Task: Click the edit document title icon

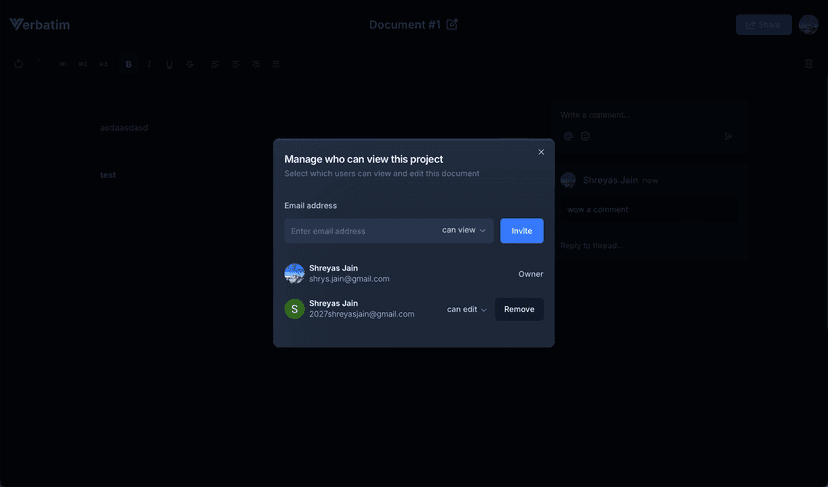Action: point(452,24)
